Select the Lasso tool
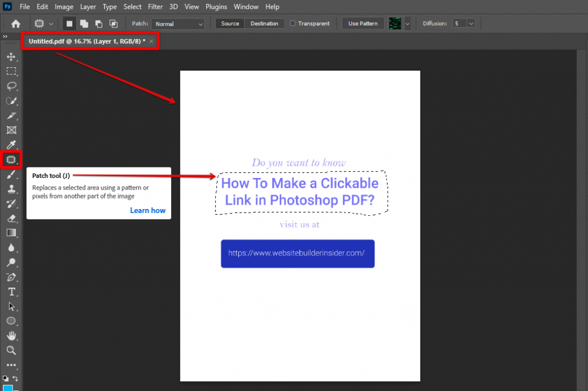The width and height of the screenshot is (588, 391). 11,86
